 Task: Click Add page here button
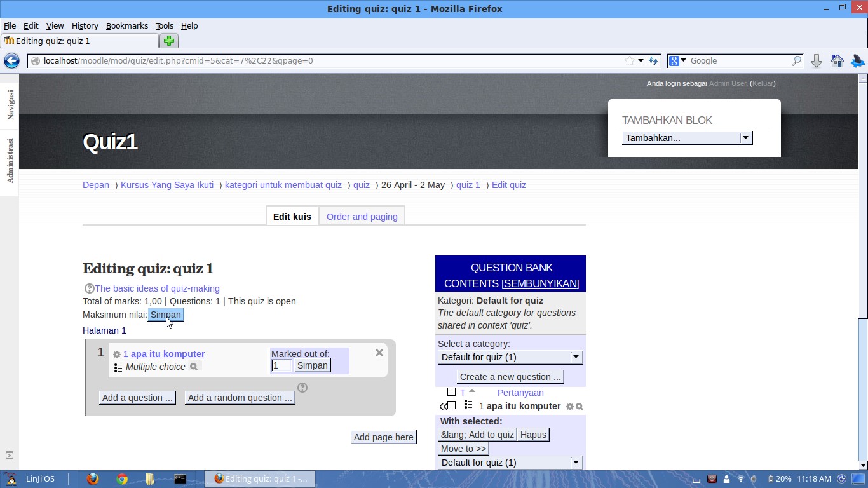pos(384,437)
